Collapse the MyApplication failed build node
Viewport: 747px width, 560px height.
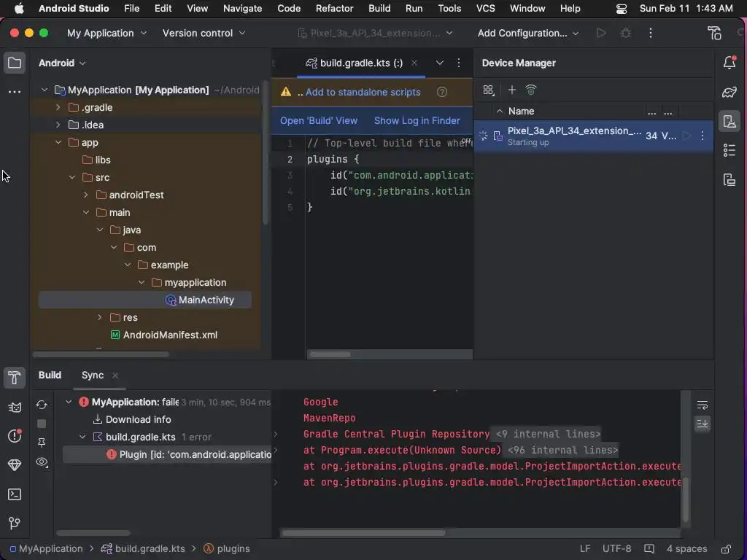69,402
